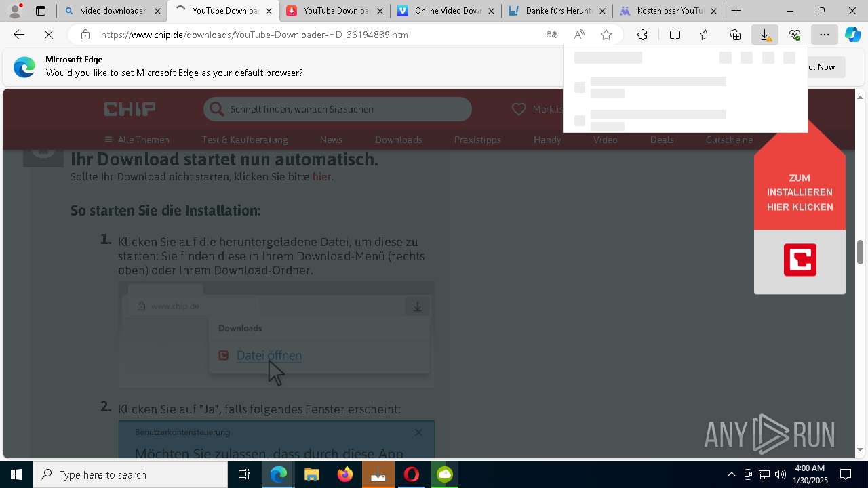Open the green cloud app on taskbar

pos(445,474)
